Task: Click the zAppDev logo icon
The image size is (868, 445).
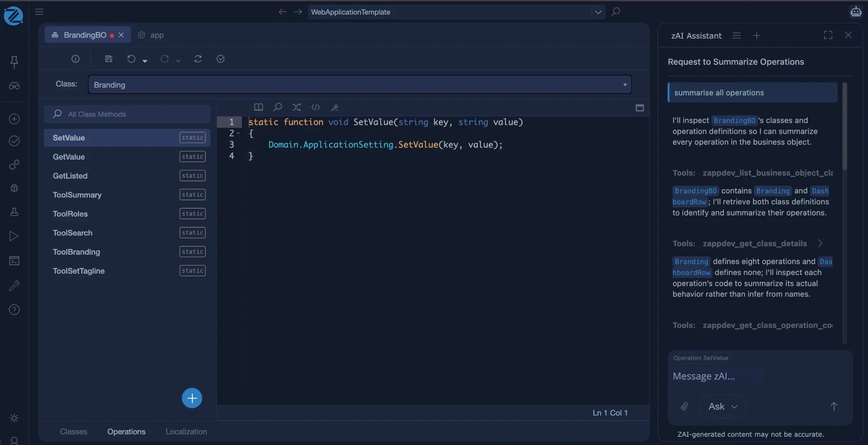Action: tap(13, 16)
